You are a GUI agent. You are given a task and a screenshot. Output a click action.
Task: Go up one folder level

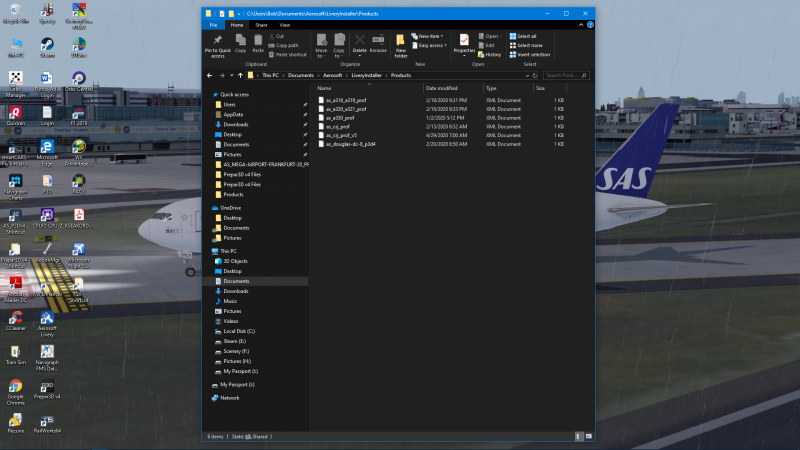[240, 76]
